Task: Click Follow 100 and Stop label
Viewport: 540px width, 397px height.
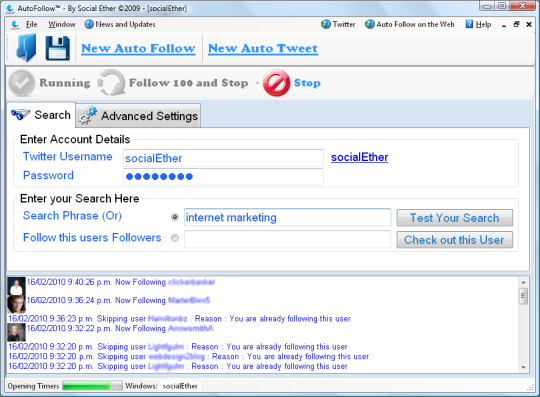Action: pos(188,83)
